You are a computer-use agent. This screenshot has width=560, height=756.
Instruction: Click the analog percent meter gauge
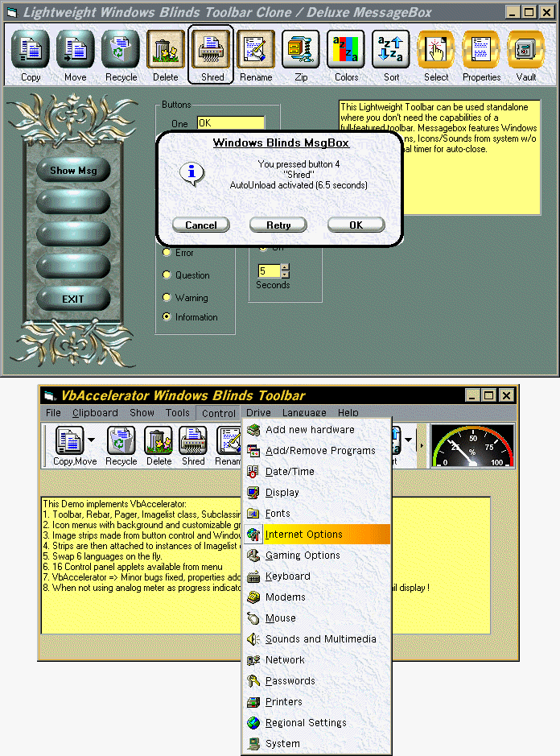point(473,446)
